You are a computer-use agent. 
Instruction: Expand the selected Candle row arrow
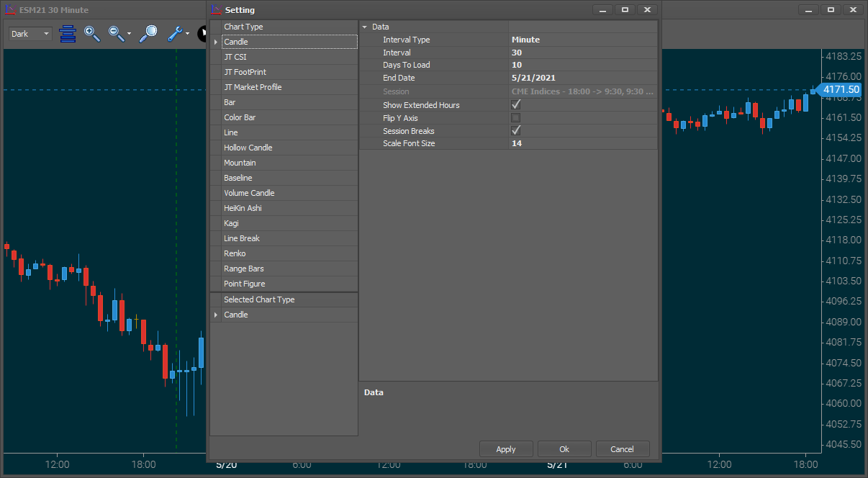point(216,315)
